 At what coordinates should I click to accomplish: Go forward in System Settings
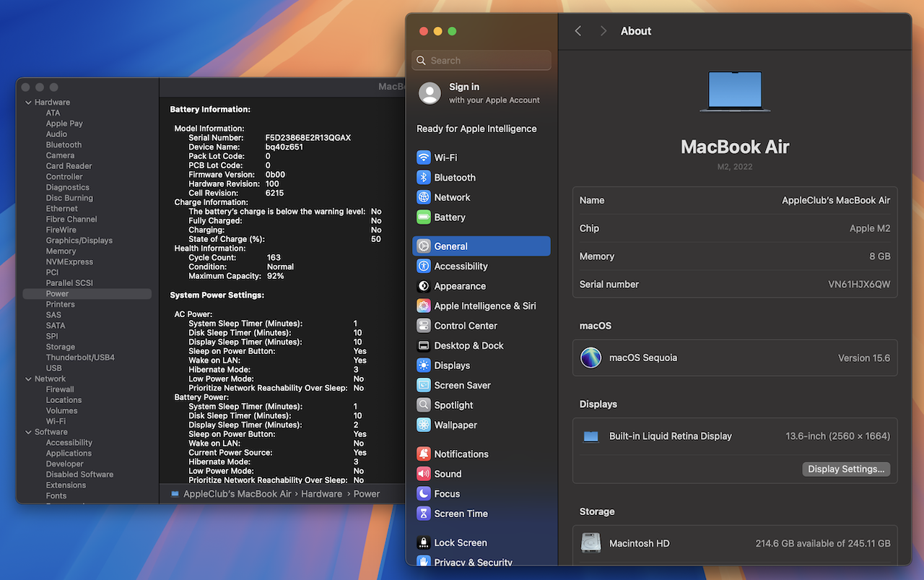(x=603, y=31)
